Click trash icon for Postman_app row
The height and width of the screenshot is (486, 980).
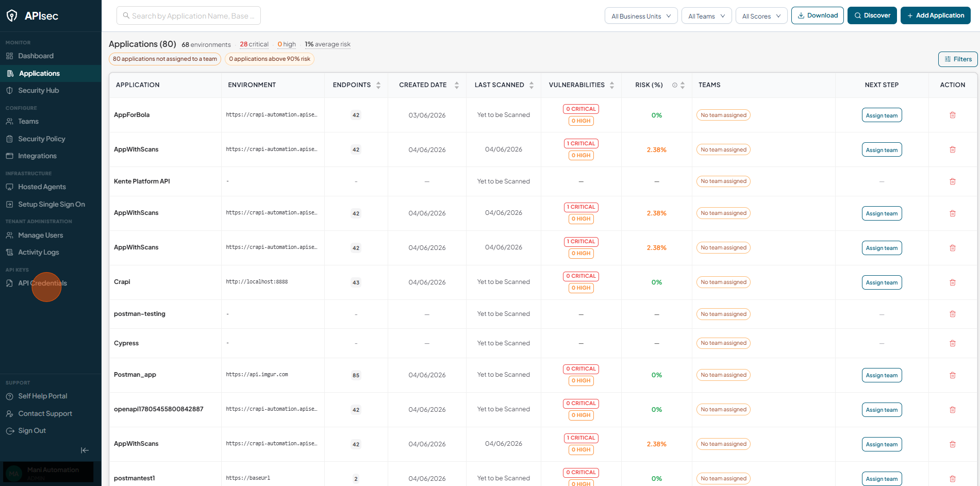952,375
